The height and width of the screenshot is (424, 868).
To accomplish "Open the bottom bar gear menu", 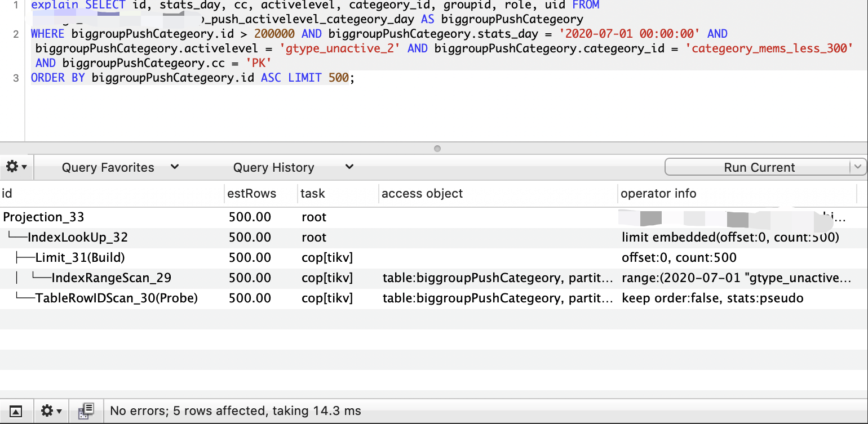I will (x=51, y=410).
